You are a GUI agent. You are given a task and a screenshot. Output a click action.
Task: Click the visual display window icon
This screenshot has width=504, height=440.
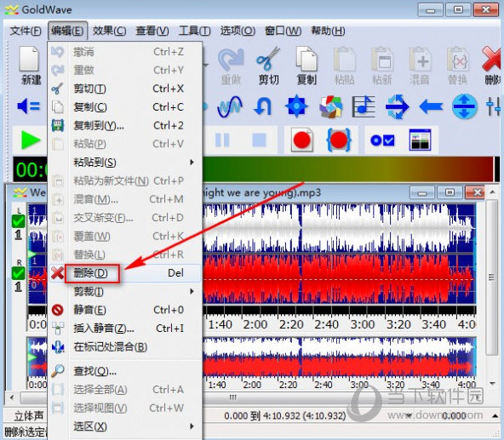coord(420,140)
